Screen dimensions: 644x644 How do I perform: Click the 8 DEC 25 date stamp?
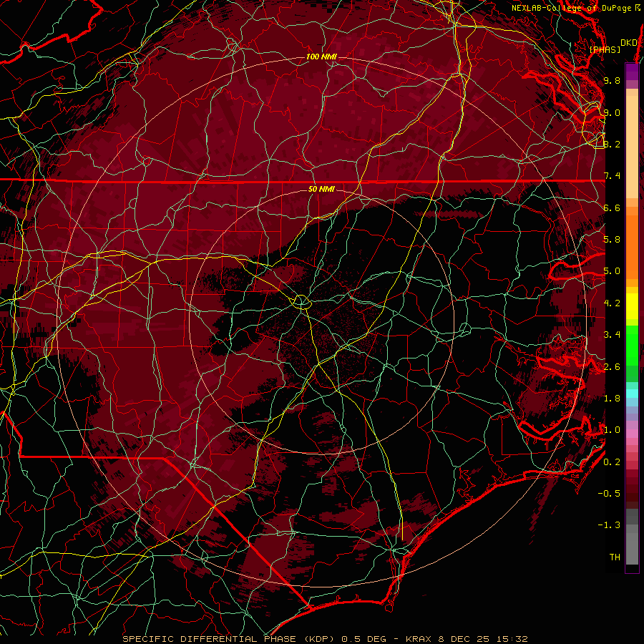465,639
